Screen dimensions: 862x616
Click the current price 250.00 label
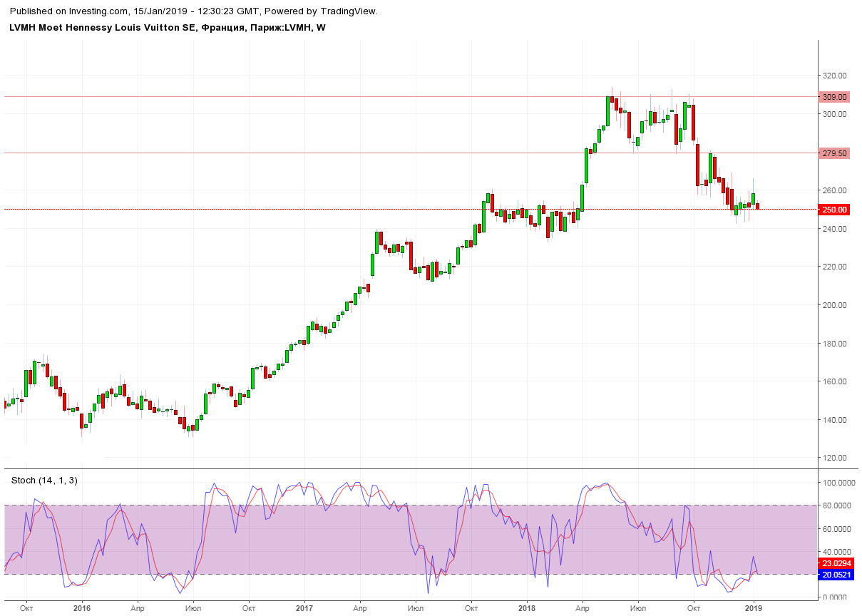click(835, 210)
